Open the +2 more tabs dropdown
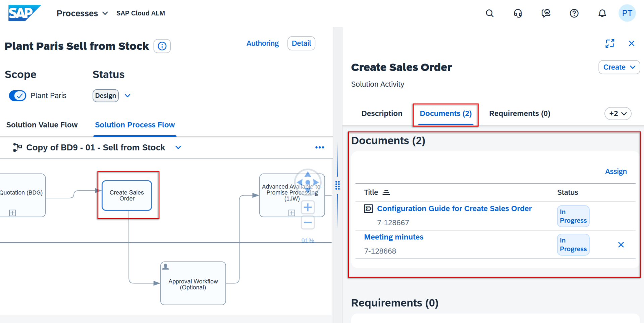This screenshot has height=323, width=644. 618,113
